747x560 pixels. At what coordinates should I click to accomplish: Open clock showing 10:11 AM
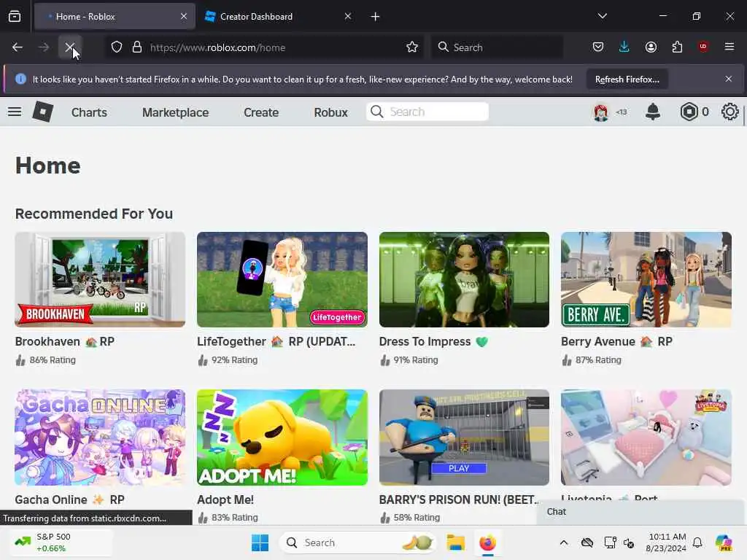pyautogui.click(x=667, y=542)
